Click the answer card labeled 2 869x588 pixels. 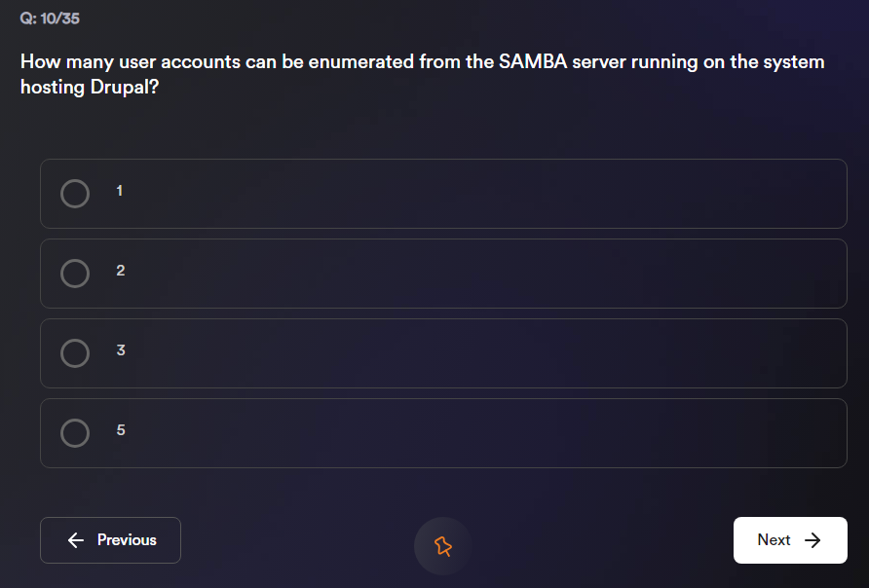click(x=443, y=274)
